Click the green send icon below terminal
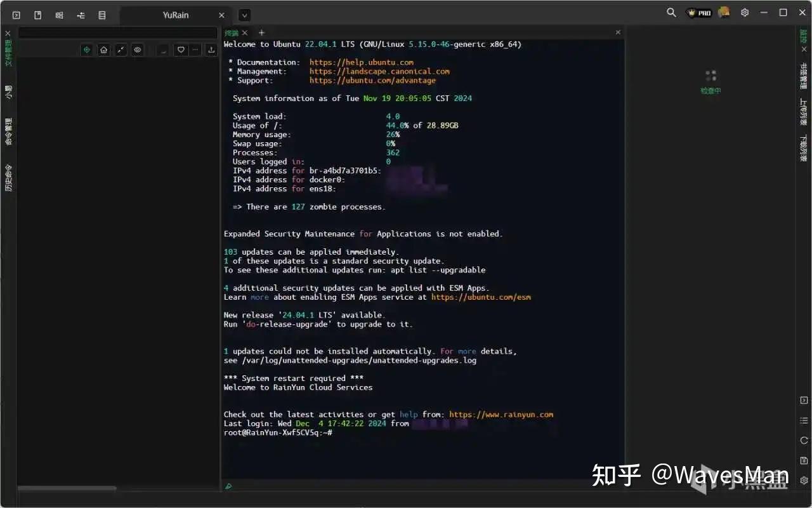The width and height of the screenshot is (812, 508). [228, 487]
